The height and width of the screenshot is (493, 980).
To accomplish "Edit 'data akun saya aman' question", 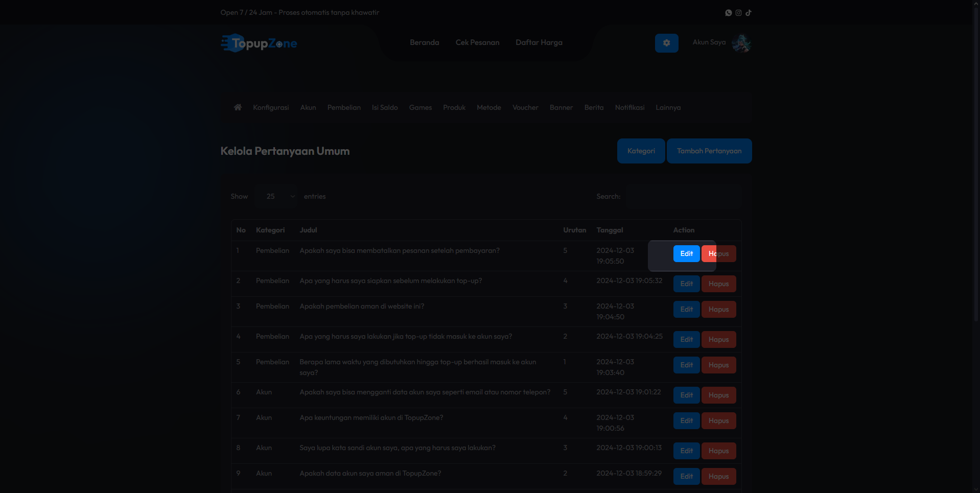I will tap(687, 476).
